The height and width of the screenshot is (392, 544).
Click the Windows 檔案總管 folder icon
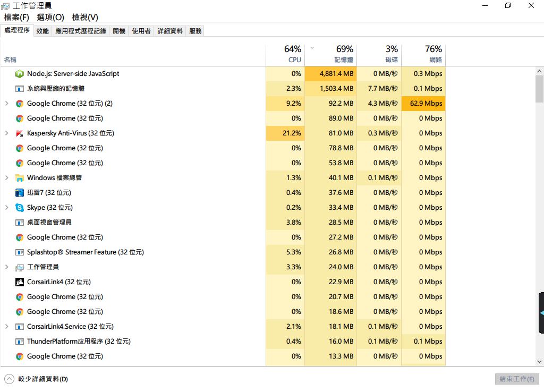click(x=20, y=178)
